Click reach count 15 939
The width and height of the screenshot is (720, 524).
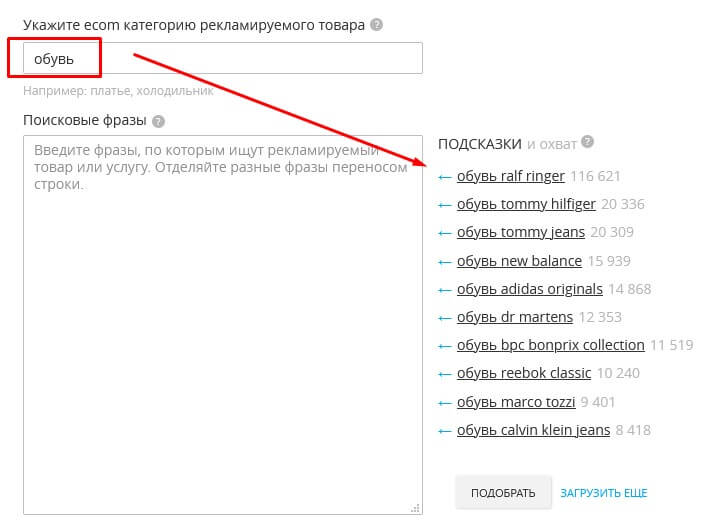609,261
